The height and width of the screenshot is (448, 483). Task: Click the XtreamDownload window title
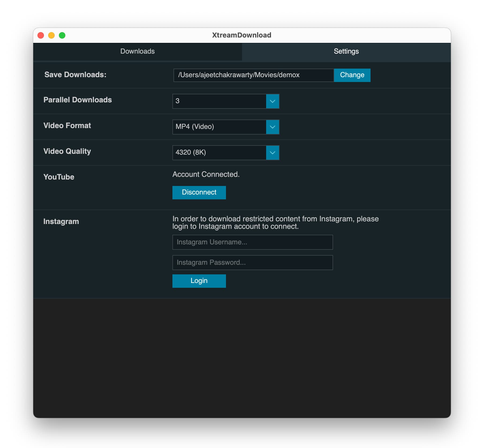[242, 35]
